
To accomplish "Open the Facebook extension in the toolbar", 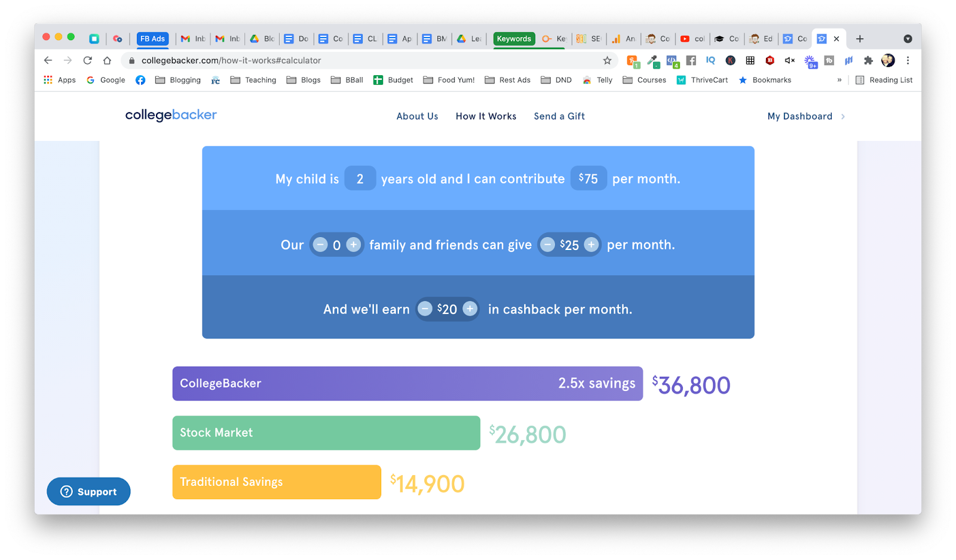I will pos(691,60).
